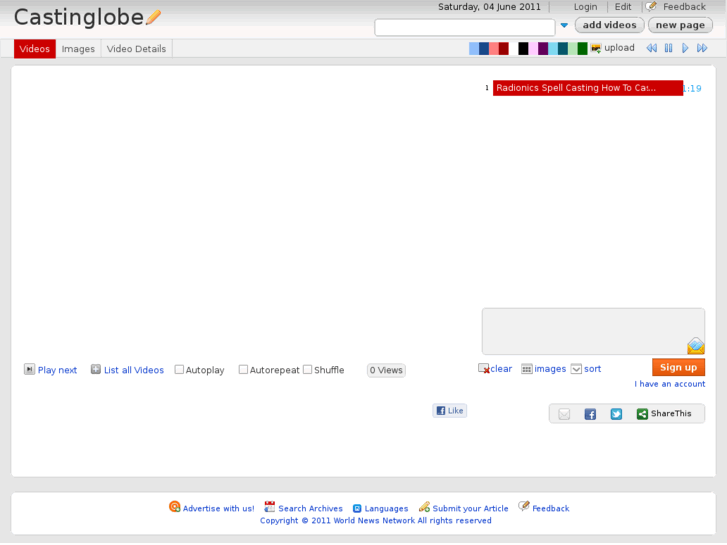Click the header Feedback link

tap(684, 7)
